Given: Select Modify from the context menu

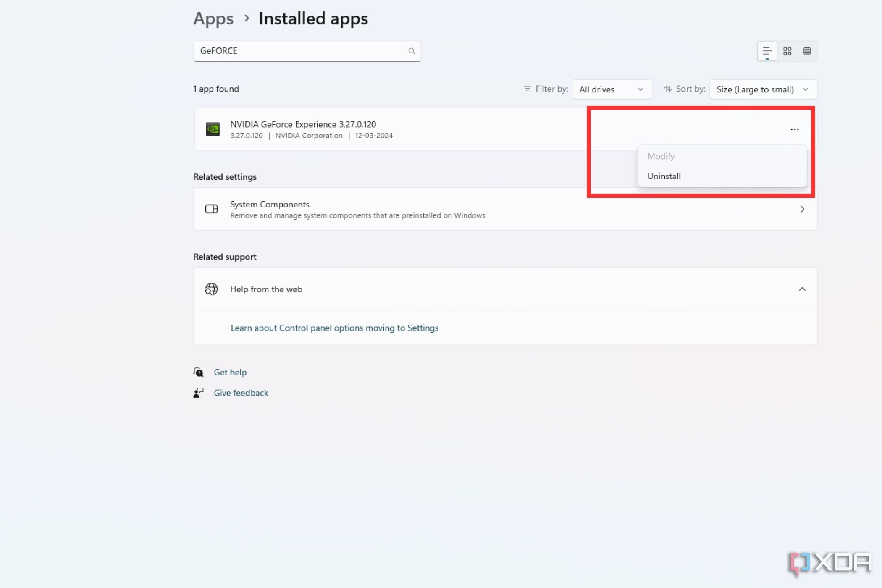Looking at the screenshot, I should pyautogui.click(x=661, y=155).
